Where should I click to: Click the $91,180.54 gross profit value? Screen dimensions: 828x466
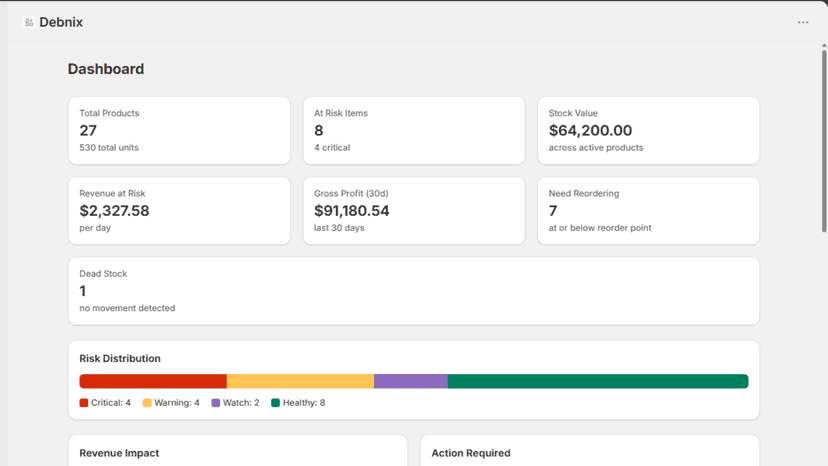[x=351, y=211]
